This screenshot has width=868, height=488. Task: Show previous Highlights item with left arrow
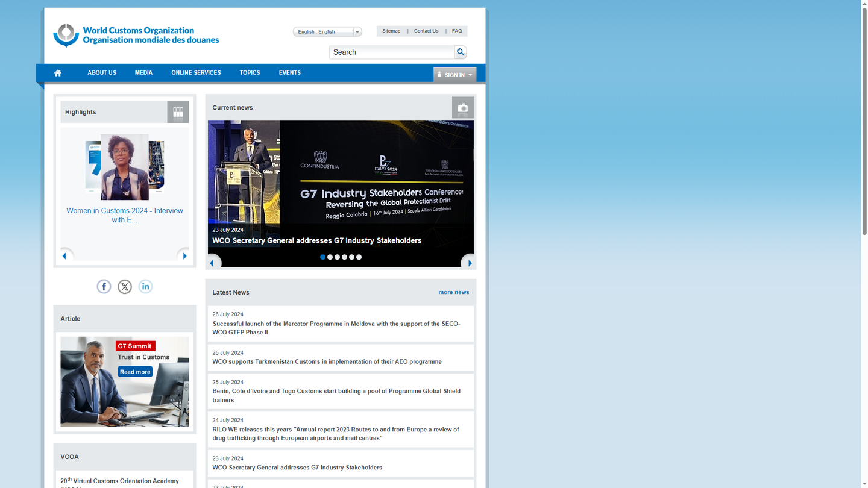pos(65,255)
